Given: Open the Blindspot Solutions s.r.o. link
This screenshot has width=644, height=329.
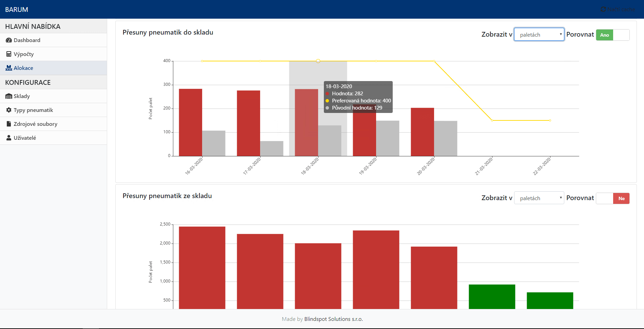Looking at the screenshot, I should (333, 319).
